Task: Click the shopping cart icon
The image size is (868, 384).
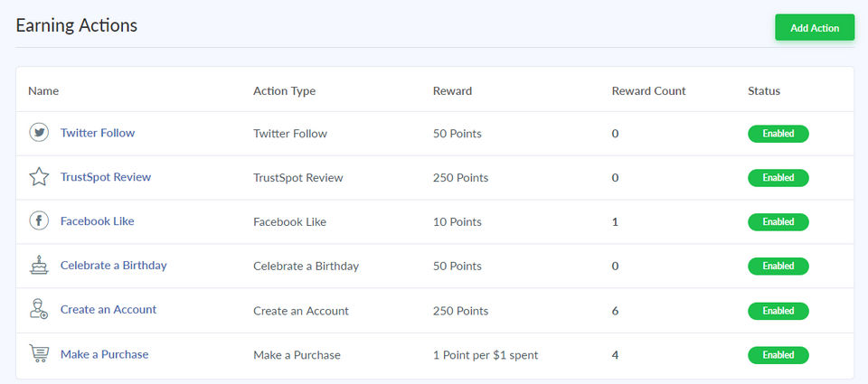Action: (x=39, y=354)
